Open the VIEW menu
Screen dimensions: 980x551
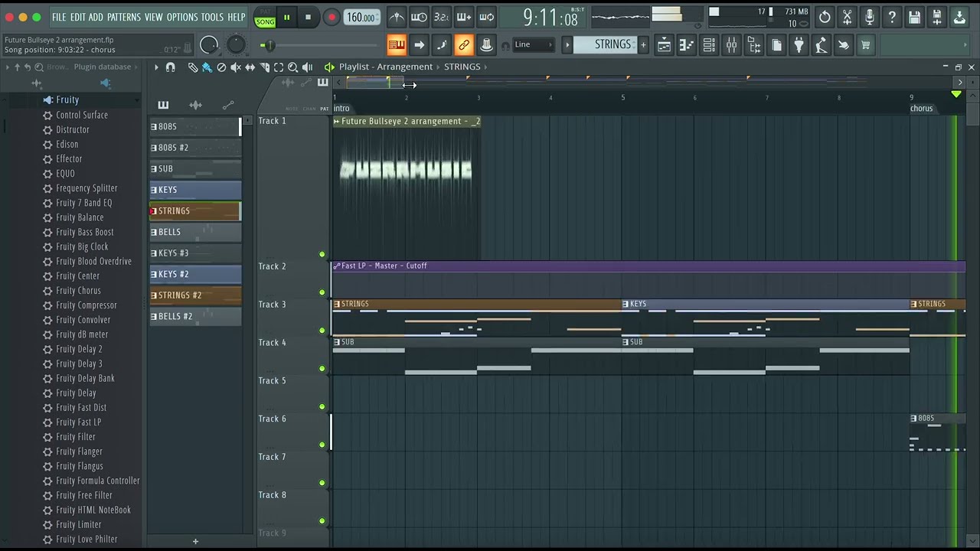point(153,17)
